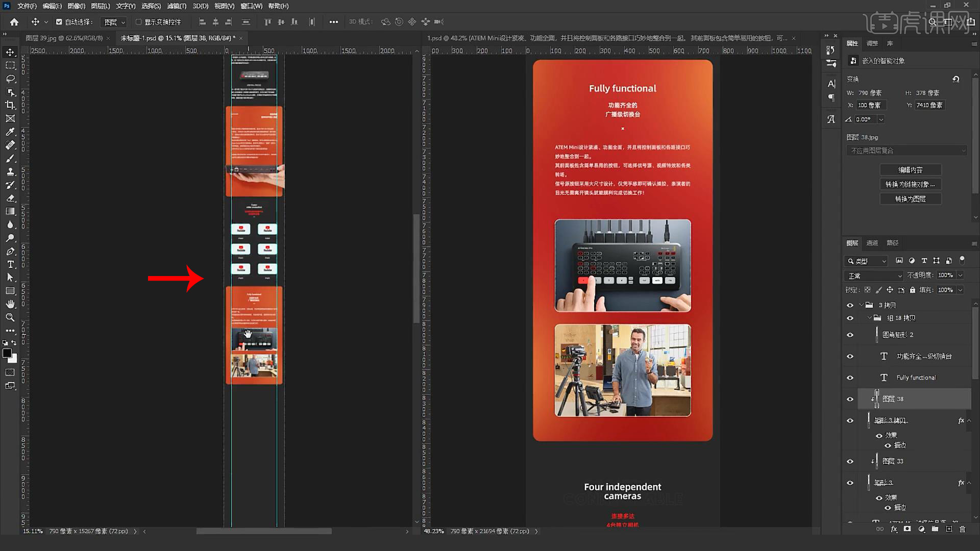
Task: Select the Horizontal Type tool
Action: [10, 264]
